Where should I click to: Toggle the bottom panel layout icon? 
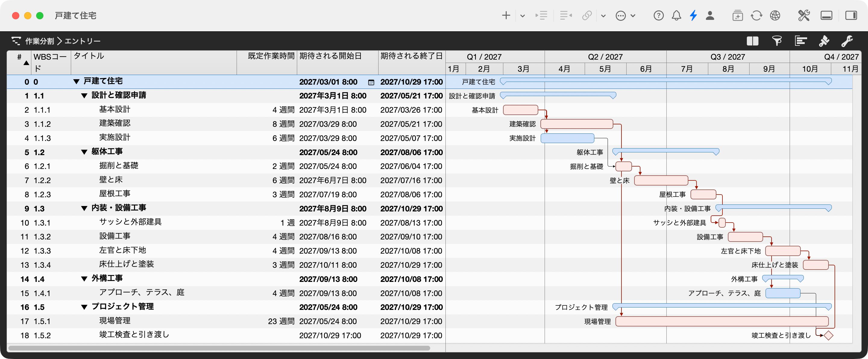[826, 15]
